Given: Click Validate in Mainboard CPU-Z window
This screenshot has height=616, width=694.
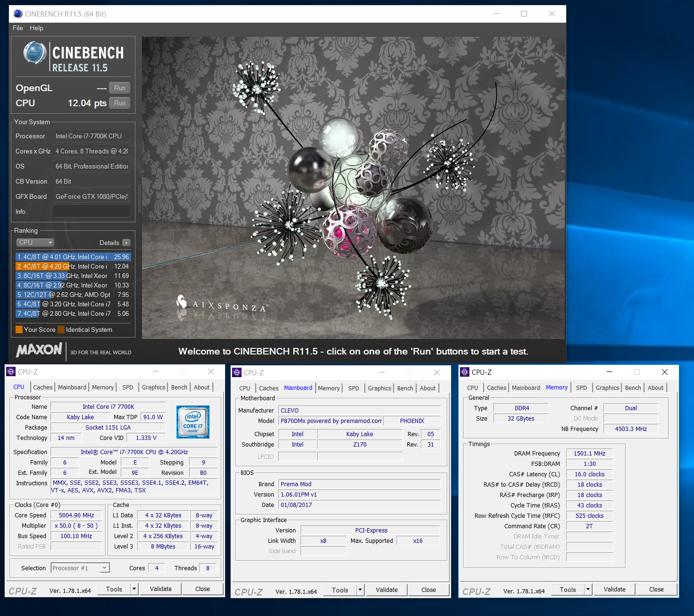Looking at the screenshot, I should tap(387, 590).
